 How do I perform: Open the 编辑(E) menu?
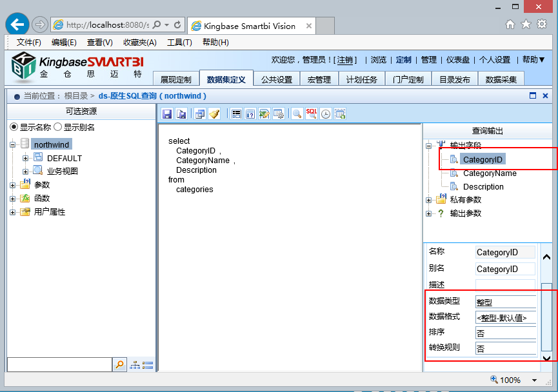(x=64, y=43)
